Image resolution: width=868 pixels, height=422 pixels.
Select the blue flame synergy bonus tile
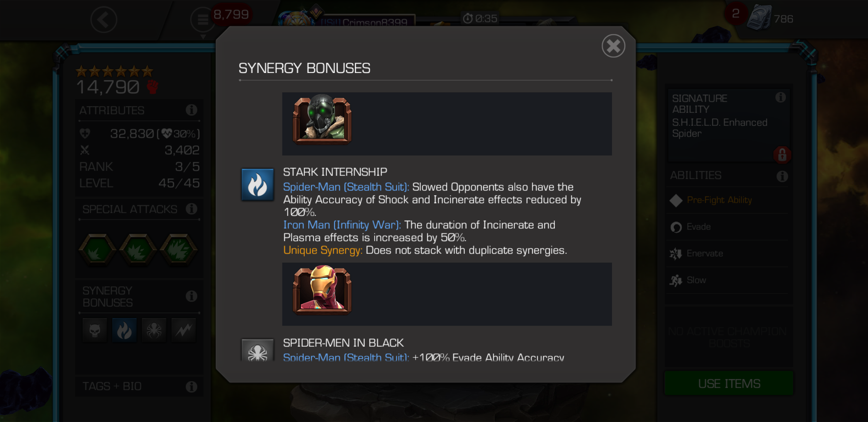[124, 330]
